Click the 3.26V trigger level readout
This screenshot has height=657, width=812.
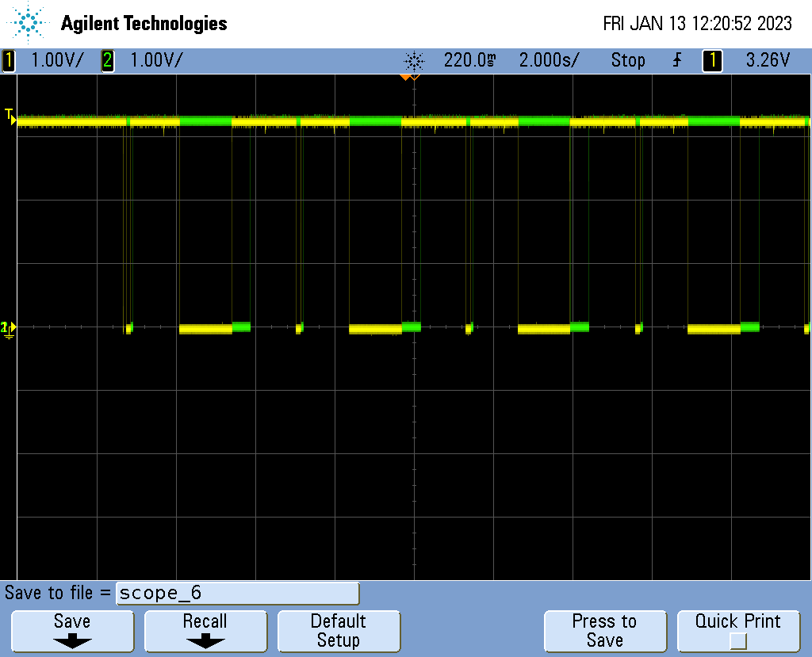(768, 60)
